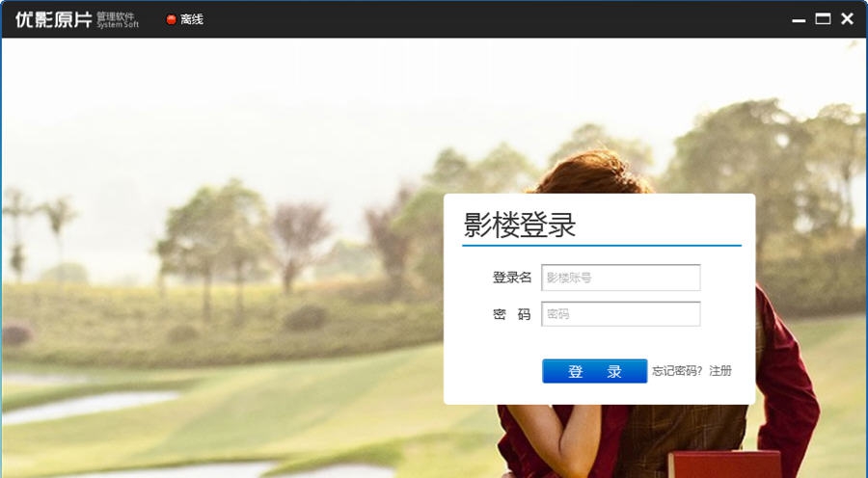
Task: Open the 注册 registration link
Action: [720, 371]
